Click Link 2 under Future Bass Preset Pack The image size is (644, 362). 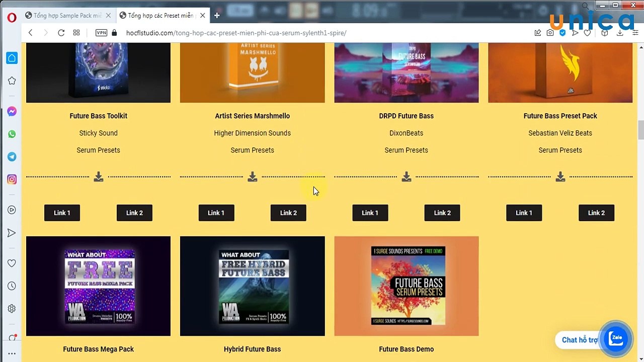click(596, 213)
